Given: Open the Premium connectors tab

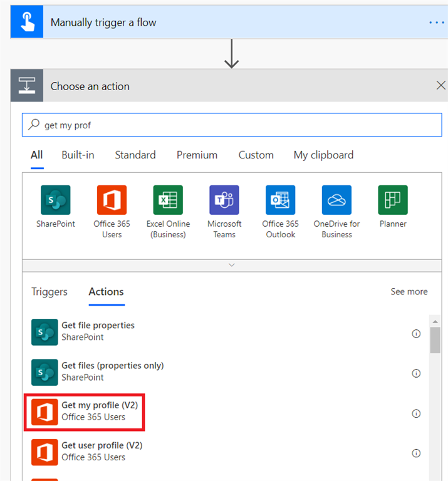Looking at the screenshot, I should point(197,155).
